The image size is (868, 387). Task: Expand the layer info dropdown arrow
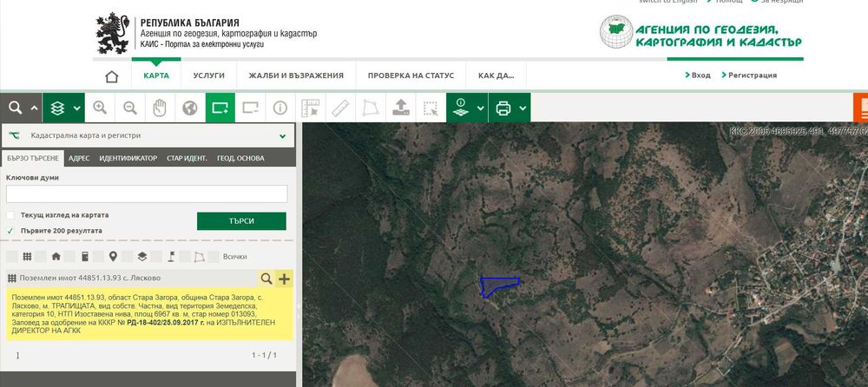click(x=481, y=108)
